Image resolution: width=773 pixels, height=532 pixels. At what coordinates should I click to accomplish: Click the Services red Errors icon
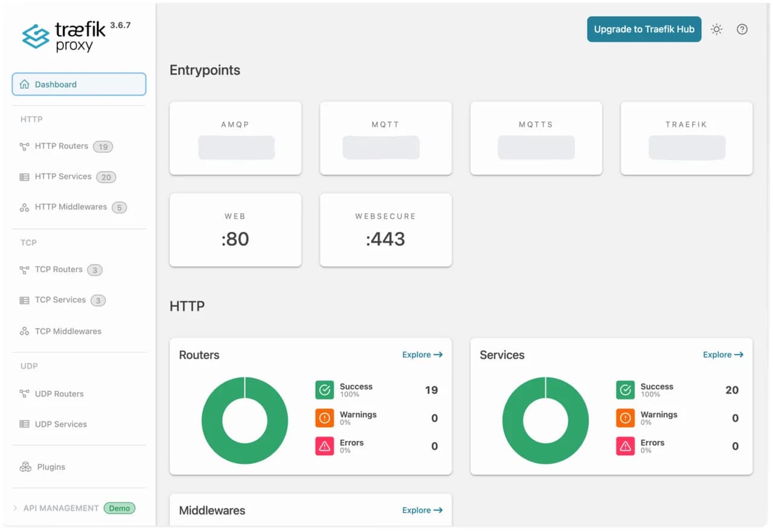626,446
